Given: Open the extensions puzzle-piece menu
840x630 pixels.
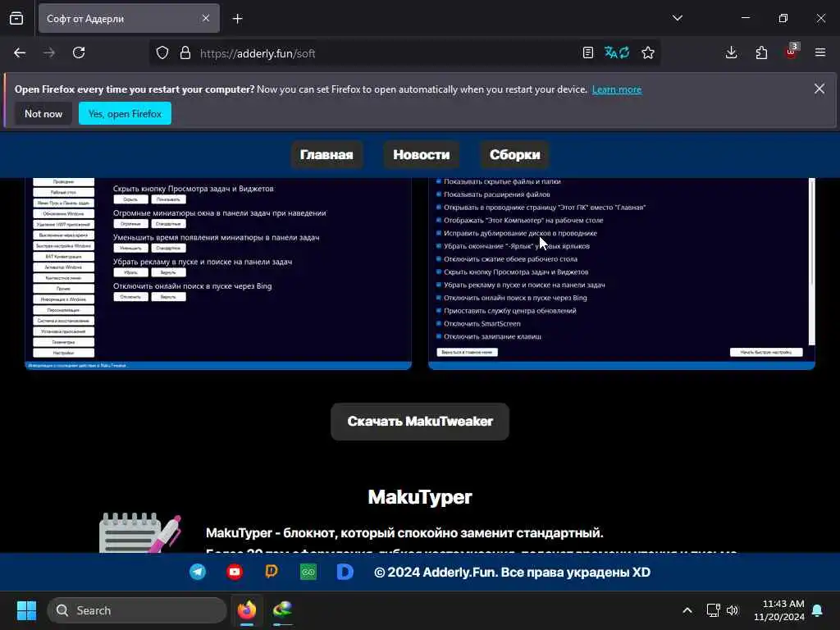Looking at the screenshot, I should (x=761, y=52).
